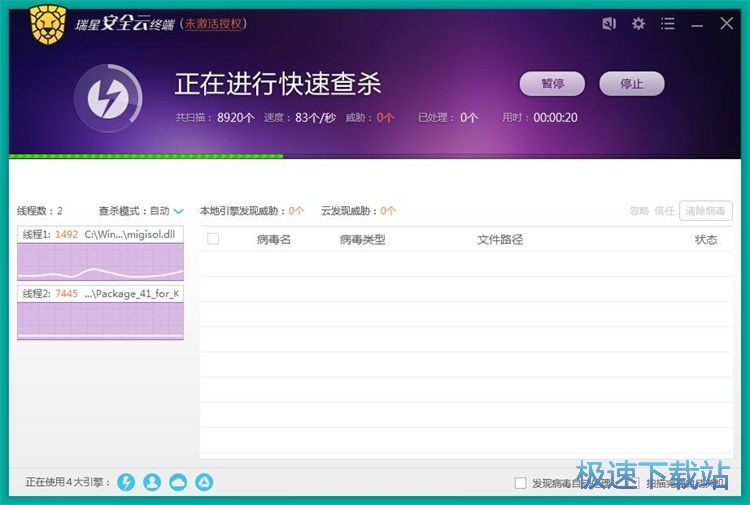
Task: Click the cloud engine icon in status bar
Action: coord(178,482)
